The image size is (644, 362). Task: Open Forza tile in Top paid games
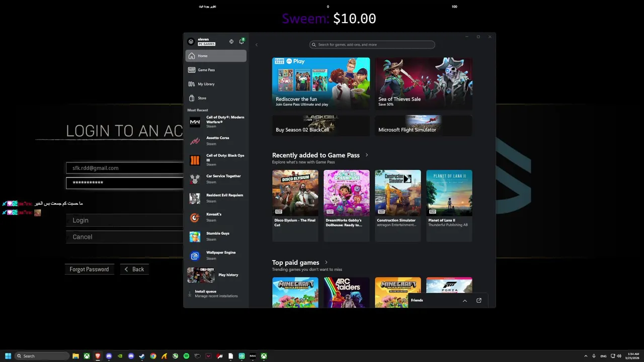pos(449,285)
